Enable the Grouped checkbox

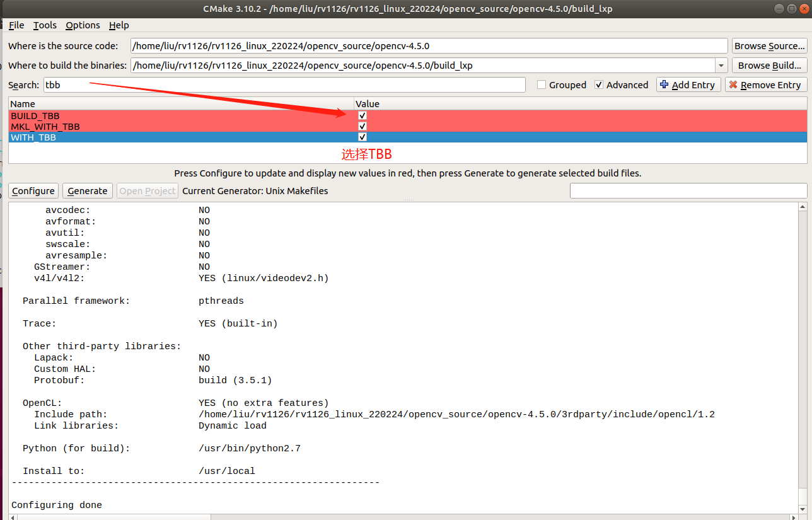pos(540,84)
